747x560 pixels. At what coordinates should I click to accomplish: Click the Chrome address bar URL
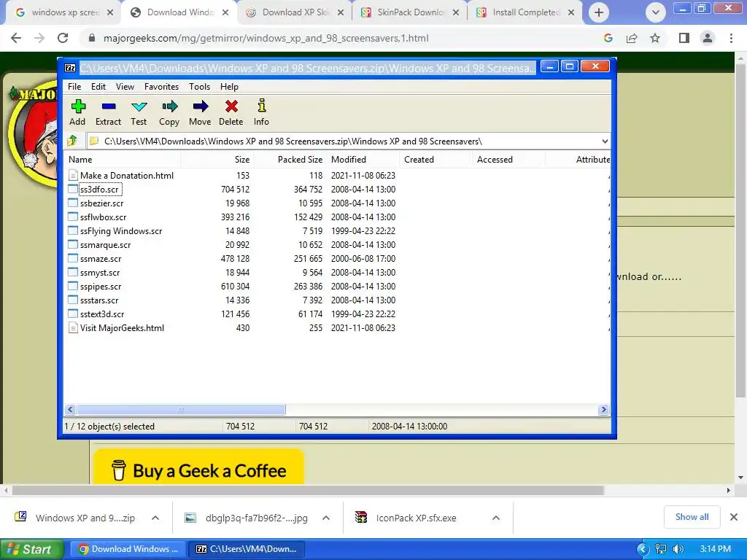pyautogui.click(x=266, y=38)
